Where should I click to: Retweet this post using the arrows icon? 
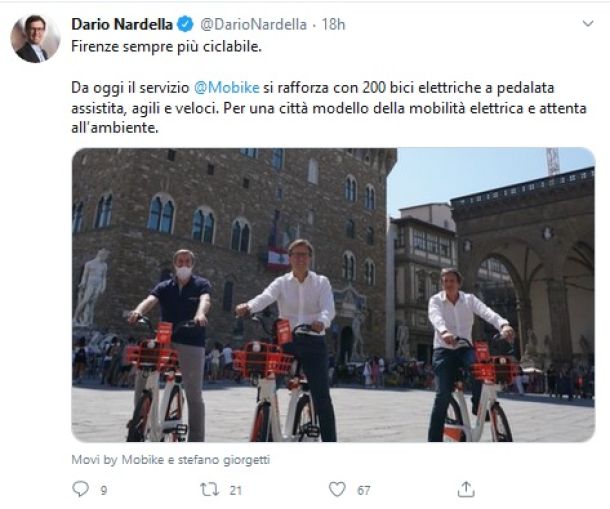(x=209, y=489)
